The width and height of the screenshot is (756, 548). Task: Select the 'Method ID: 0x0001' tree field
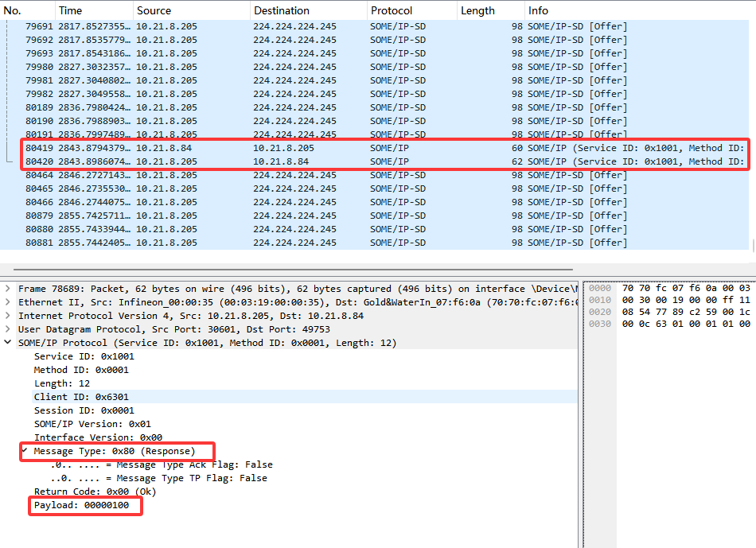[81, 370]
